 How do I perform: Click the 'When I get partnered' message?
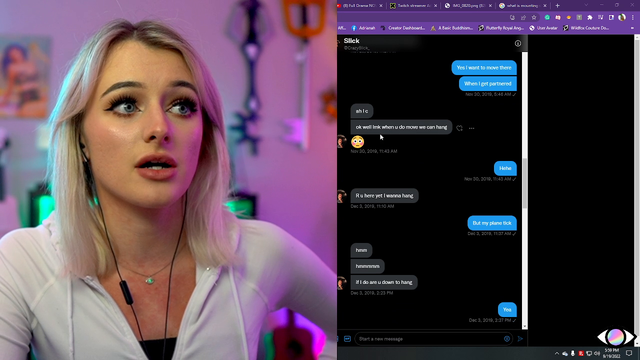click(487, 84)
